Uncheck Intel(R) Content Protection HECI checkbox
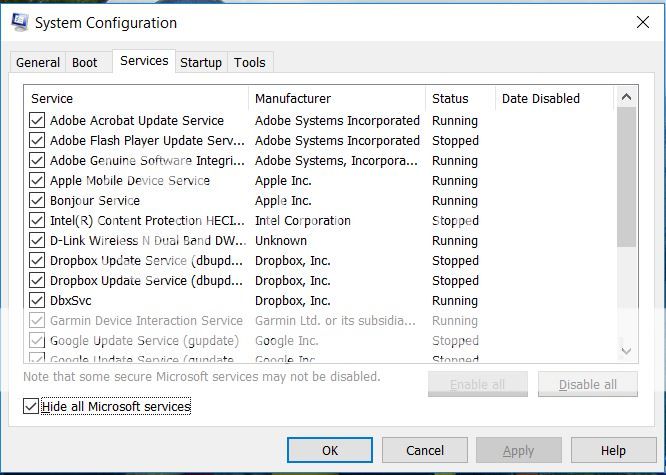Screen dimensions: 666x475 (x=37, y=221)
